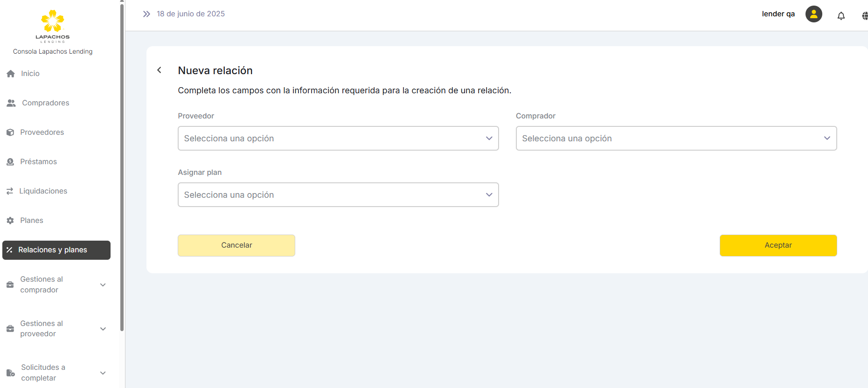
Task: Open the Asignar plan dropdown
Action: click(338, 195)
